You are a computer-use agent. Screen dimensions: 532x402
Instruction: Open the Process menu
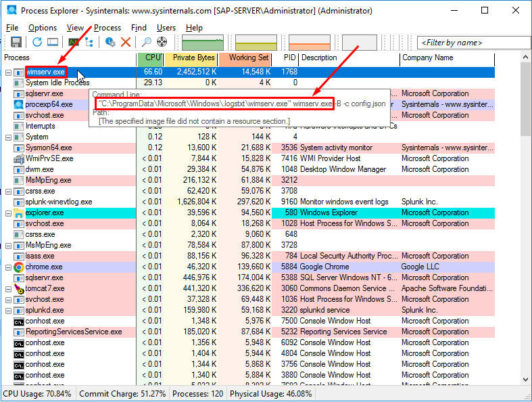click(x=107, y=28)
